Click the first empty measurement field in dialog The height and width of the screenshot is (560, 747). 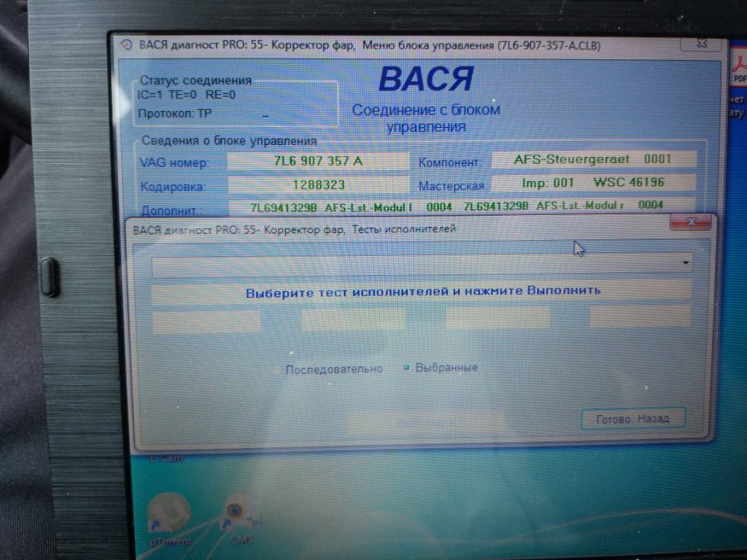point(206,322)
